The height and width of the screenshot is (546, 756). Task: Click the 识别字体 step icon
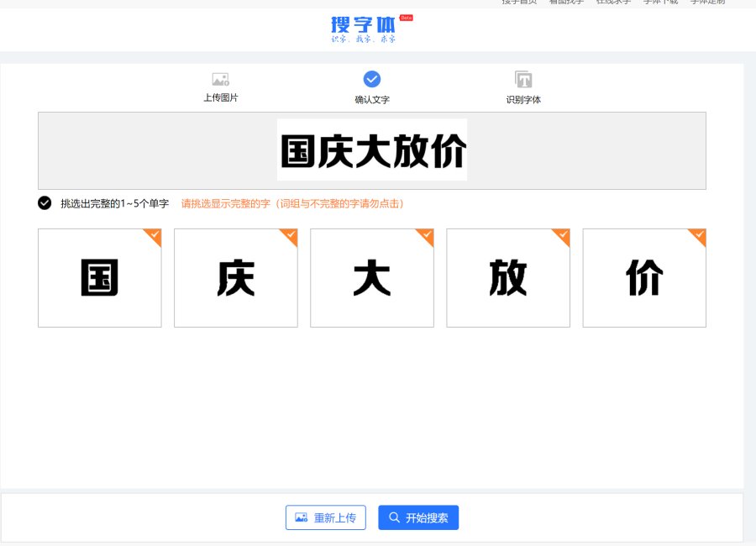523,80
